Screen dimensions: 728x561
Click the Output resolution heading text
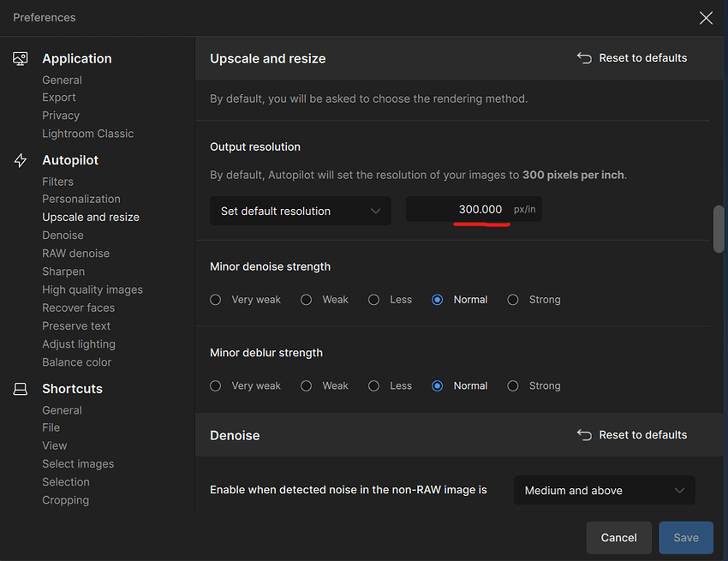point(255,146)
